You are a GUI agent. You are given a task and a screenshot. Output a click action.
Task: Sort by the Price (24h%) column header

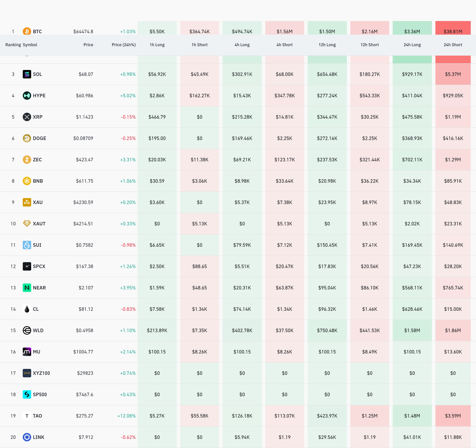click(124, 45)
